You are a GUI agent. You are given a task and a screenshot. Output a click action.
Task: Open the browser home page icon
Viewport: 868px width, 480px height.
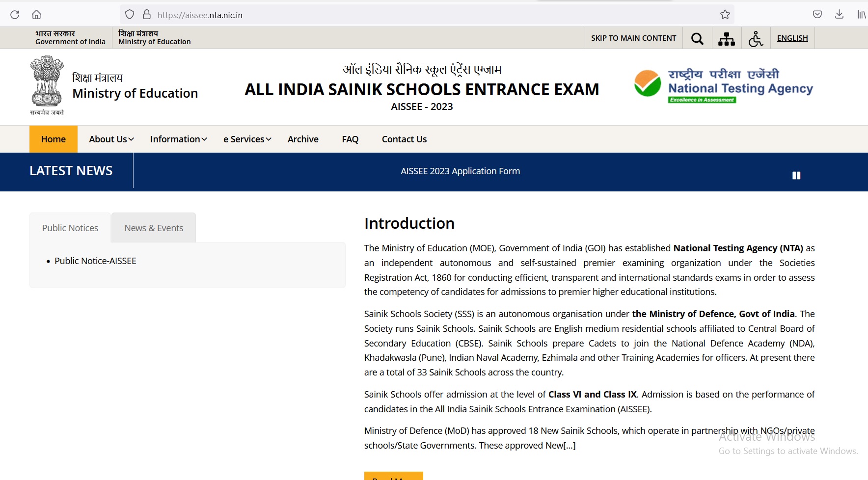[36, 15]
